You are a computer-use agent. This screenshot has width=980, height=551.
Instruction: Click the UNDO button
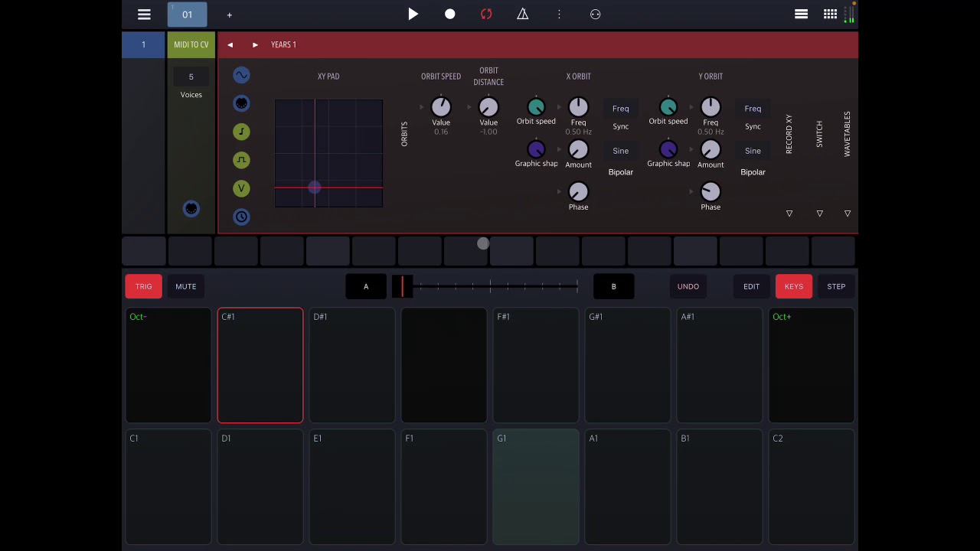[688, 286]
